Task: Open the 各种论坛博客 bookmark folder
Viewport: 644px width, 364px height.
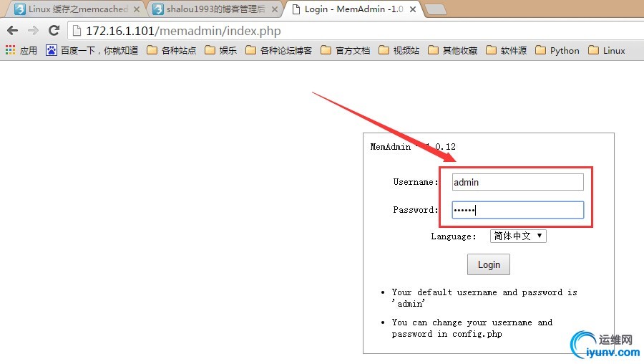Action: pos(279,51)
